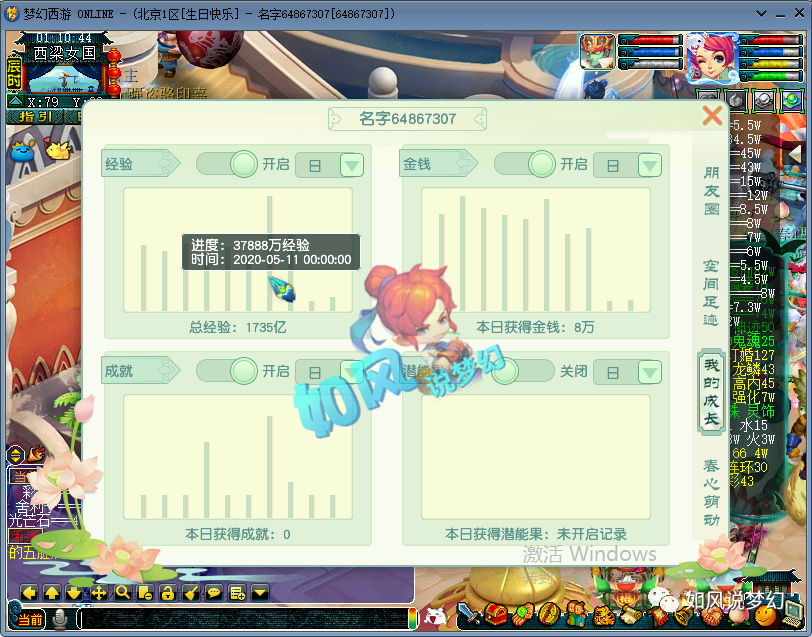
Task: Click the red banner flag icon
Action: coord(658,616)
